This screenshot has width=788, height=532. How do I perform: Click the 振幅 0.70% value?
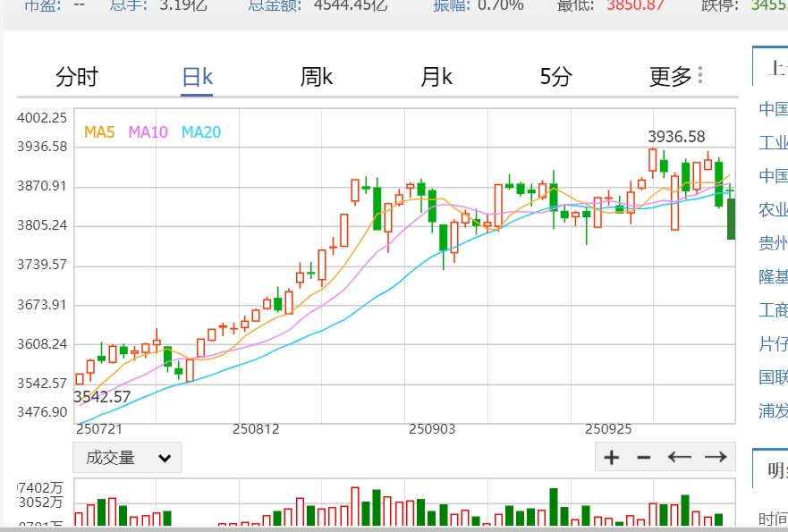[x=501, y=5]
